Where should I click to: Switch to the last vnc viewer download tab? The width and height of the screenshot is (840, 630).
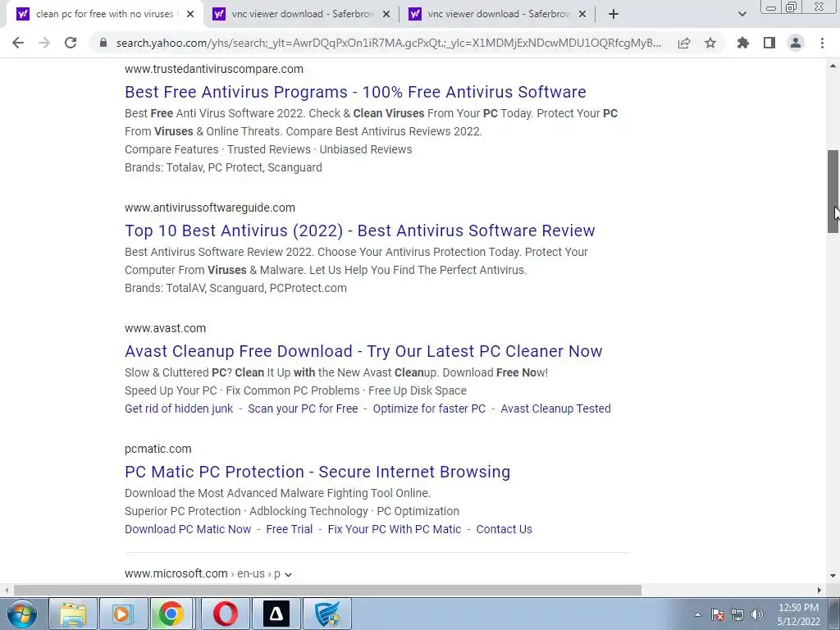tap(498, 15)
